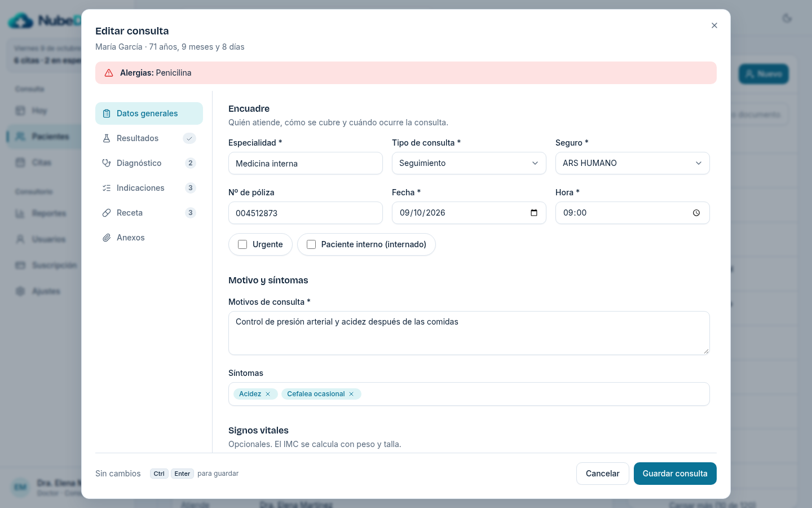812x508 pixels.
Task: Click the Diagnóstico count badge 2
Action: point(191,163)
